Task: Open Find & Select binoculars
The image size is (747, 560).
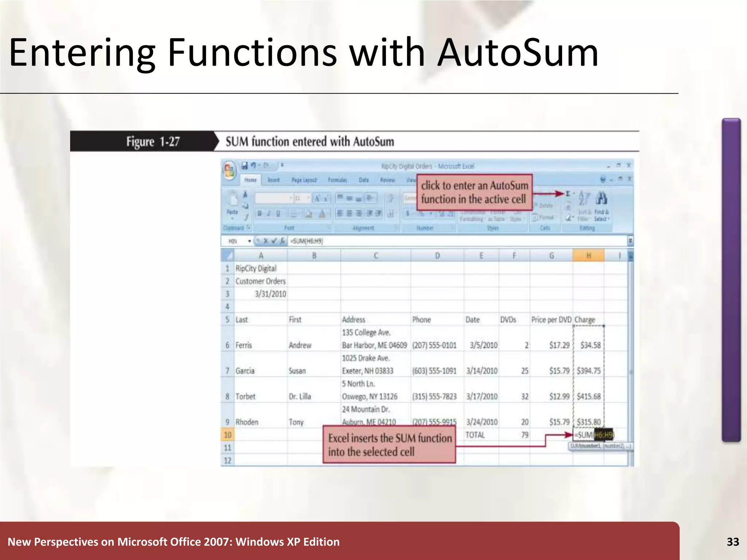Action: [601, 207]
